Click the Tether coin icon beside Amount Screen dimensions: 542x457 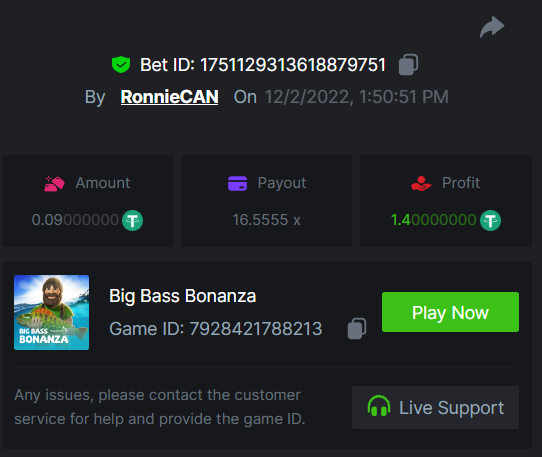132,220
